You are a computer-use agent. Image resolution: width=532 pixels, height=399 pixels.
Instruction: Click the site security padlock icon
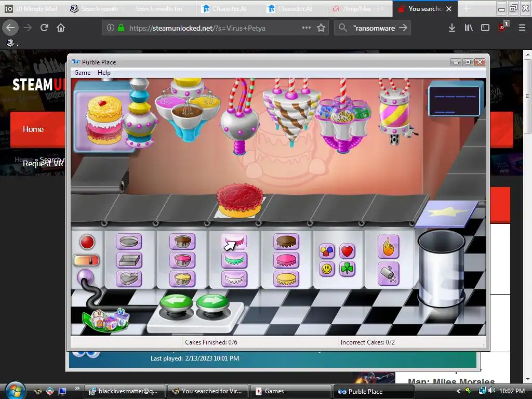121,28
